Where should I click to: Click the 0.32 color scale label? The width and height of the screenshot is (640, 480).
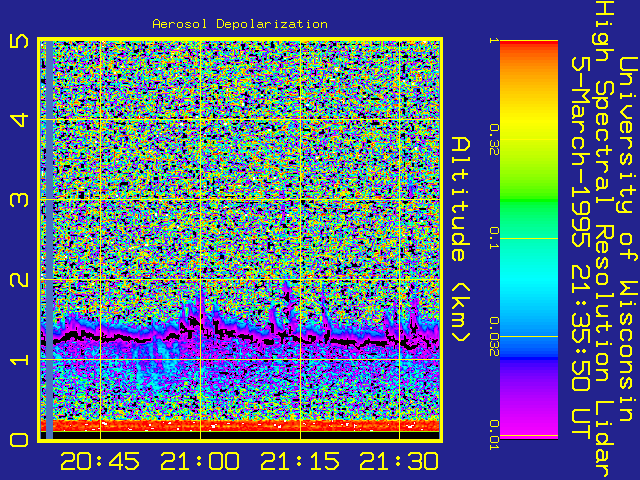click(x=494, y=139)
